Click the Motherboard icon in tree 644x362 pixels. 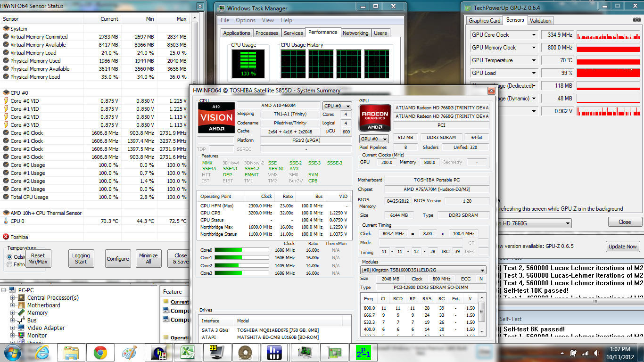(22, 305)
